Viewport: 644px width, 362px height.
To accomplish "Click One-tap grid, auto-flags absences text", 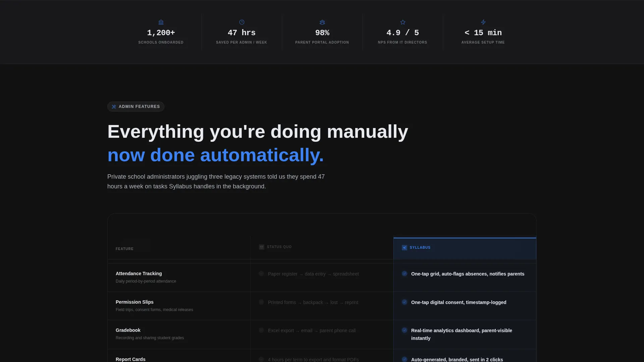I will pos(468,274).
